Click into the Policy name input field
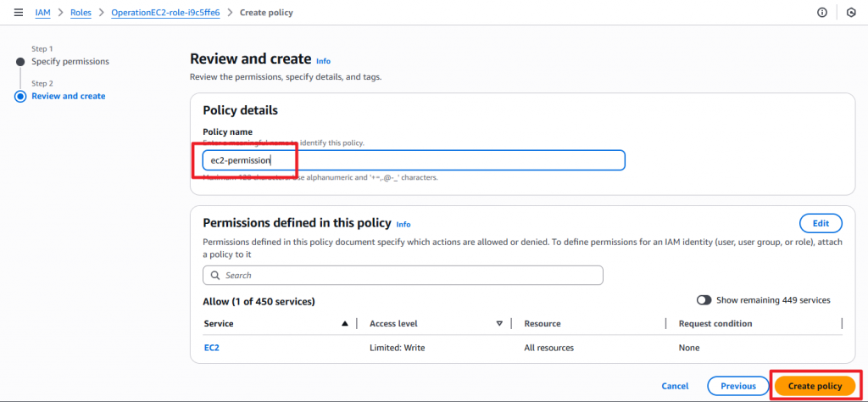Image resolution: width=868 pixels, height=402 pixels. tap(414, 160)
